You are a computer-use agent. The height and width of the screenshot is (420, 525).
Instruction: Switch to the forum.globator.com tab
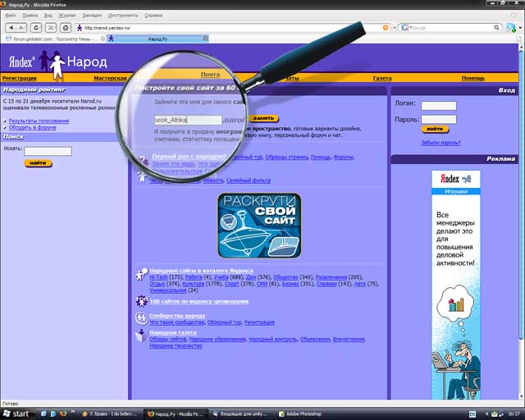pos(55,39)
